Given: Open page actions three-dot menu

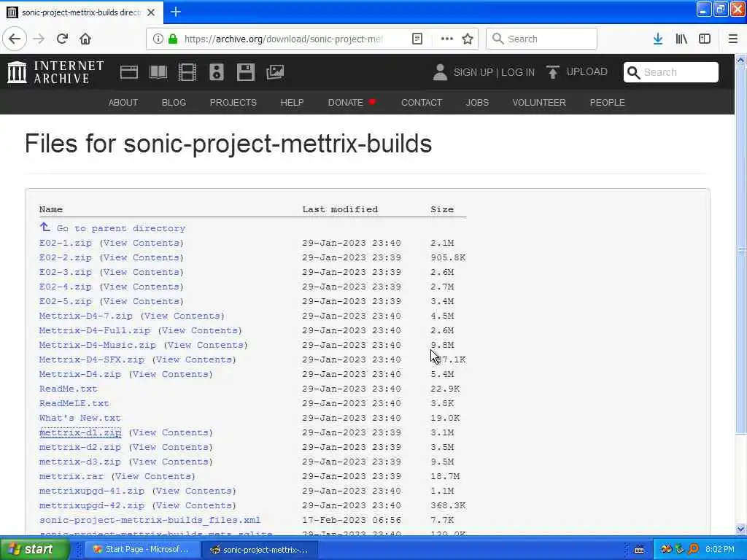Looking at the screenshot, I should [447, 39].
